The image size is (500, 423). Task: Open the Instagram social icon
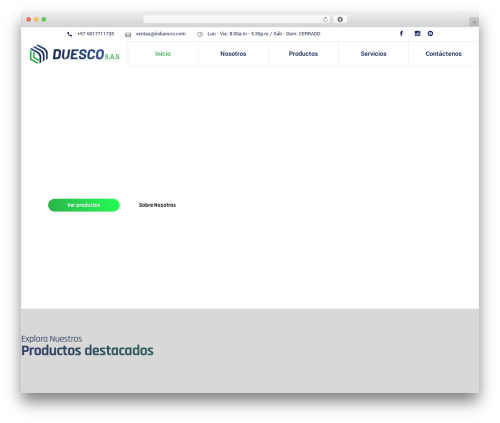[417, 33]
